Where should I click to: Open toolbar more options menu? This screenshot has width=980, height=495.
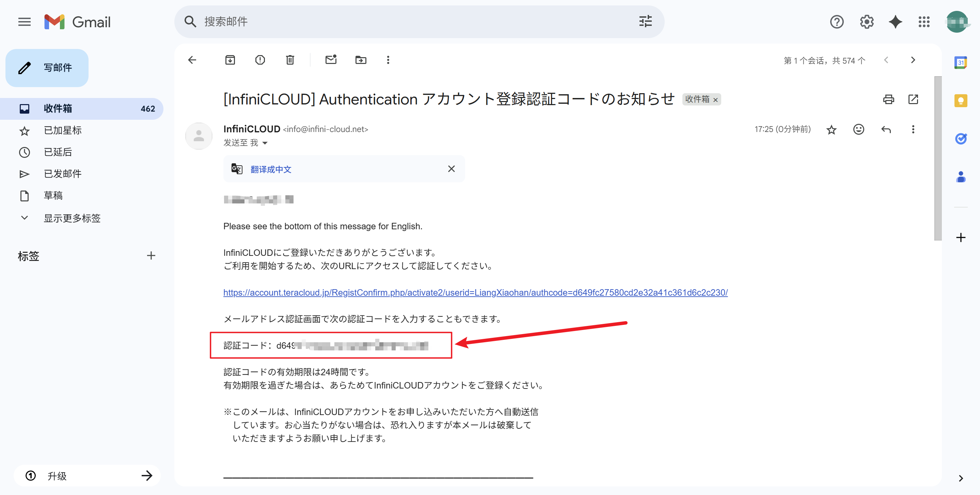click(388, 60)
